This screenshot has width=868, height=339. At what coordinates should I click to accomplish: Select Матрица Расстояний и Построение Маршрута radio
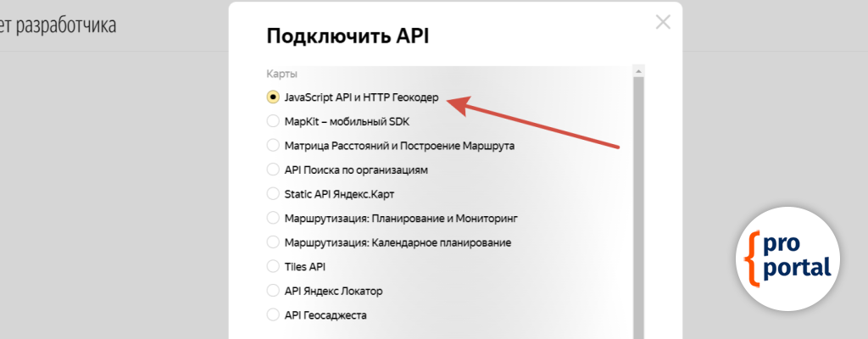coord(273,145)
